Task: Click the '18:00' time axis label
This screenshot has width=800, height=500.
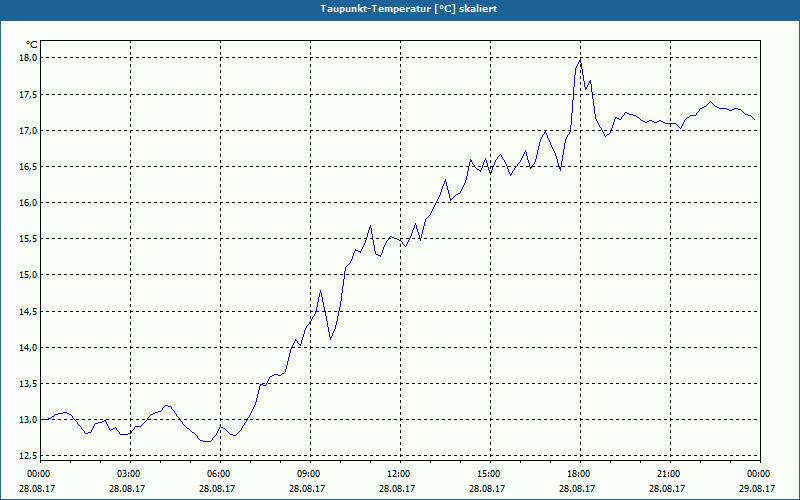Action: click(x=580, y=474)
